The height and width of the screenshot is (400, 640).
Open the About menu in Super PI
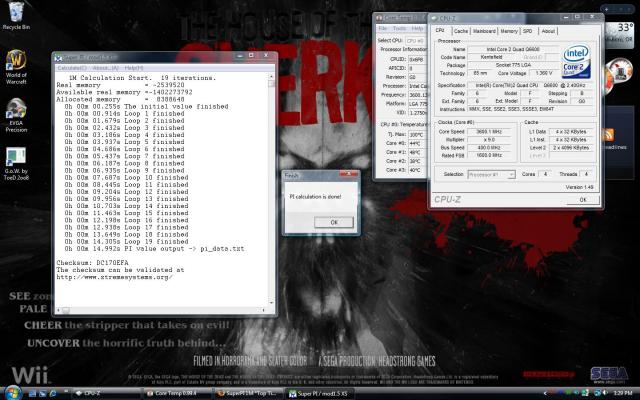point(105,68)
